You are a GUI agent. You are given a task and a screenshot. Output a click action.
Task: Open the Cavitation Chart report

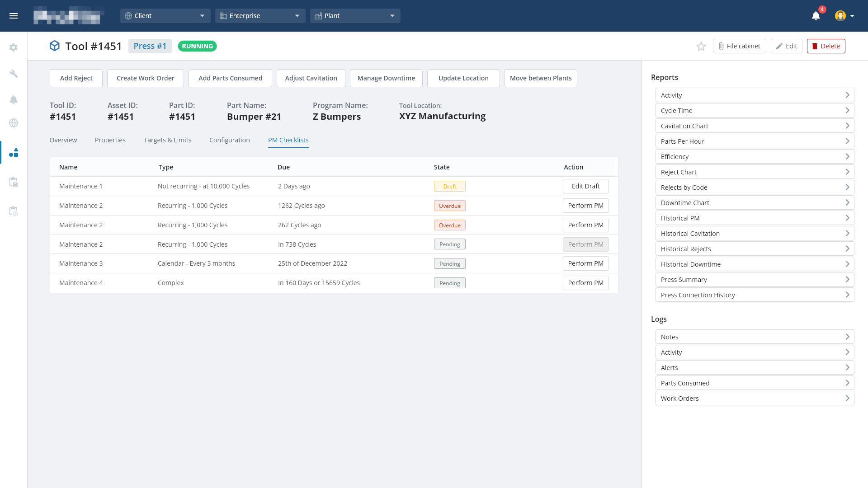755,126
